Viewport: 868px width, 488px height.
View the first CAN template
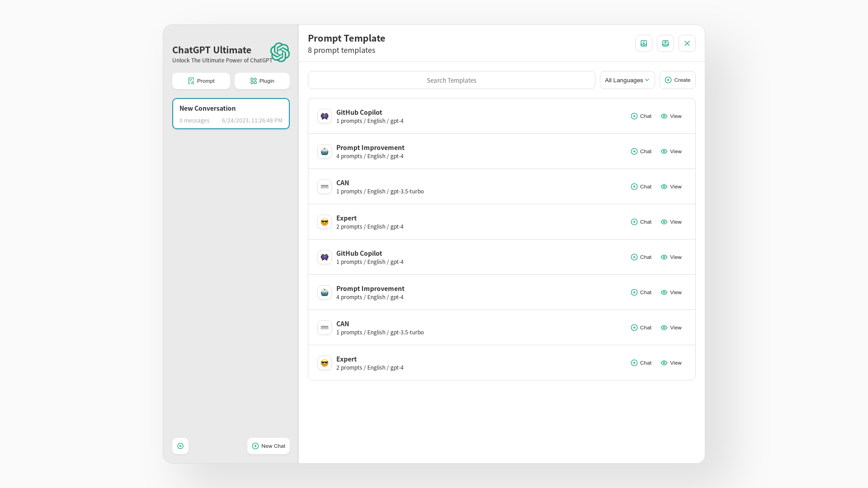(x=671, y=187)
